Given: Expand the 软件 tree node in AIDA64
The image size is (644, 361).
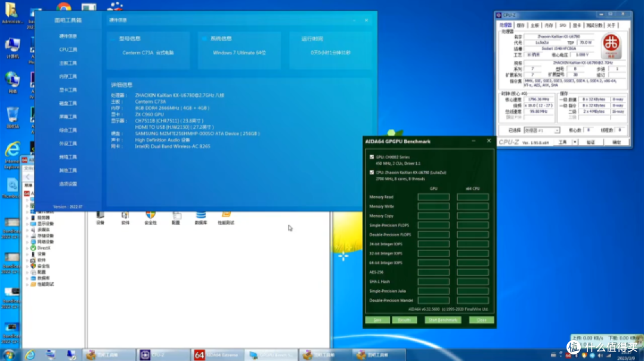Looking at the screenshot, I should (28, 260).
